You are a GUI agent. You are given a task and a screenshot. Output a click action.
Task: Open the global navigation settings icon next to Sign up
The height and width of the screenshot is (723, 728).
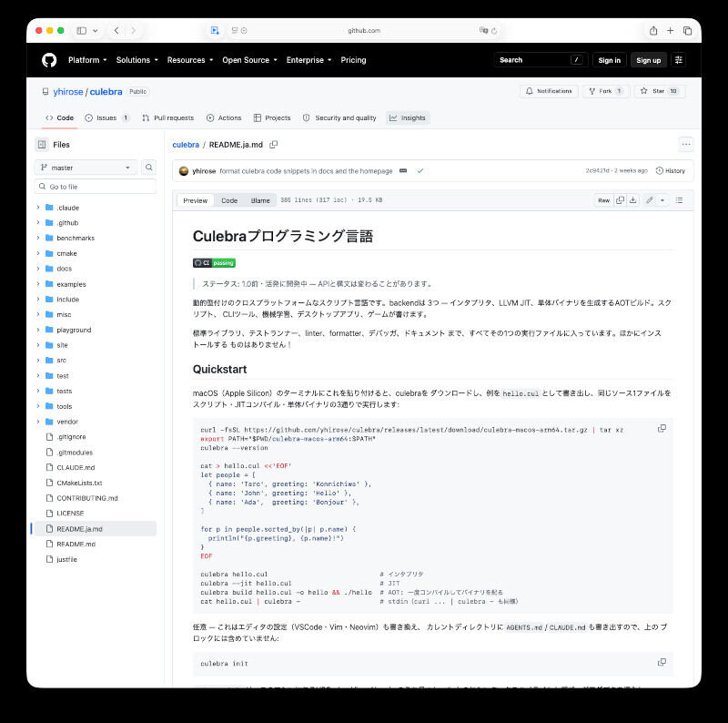pyautogui.click(x=678, y=60)
